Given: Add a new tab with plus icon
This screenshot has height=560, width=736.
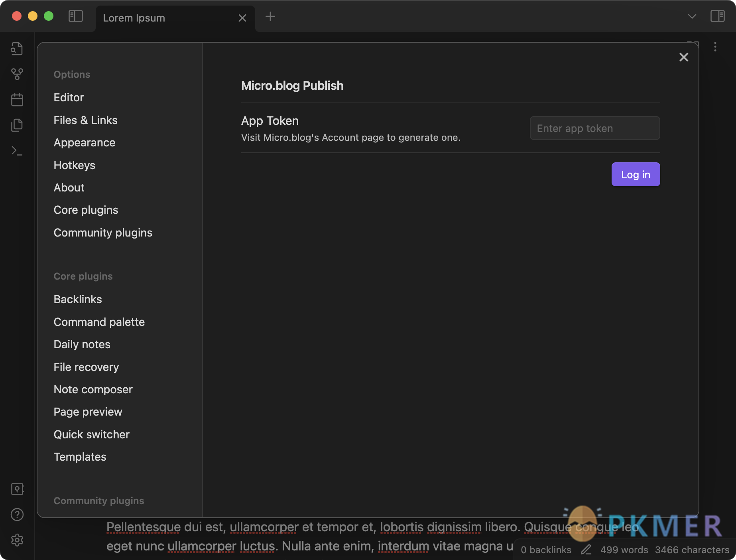Looking at the screenshot, I should point(270,16).
